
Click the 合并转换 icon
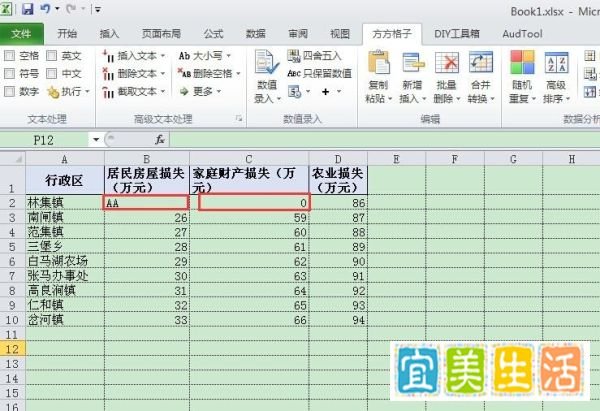click(481, 62)
